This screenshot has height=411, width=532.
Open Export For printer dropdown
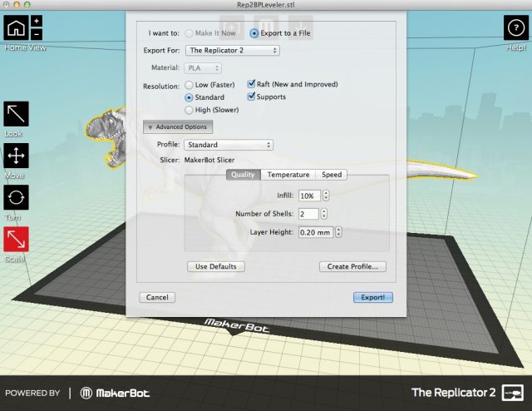pos(233,51)
